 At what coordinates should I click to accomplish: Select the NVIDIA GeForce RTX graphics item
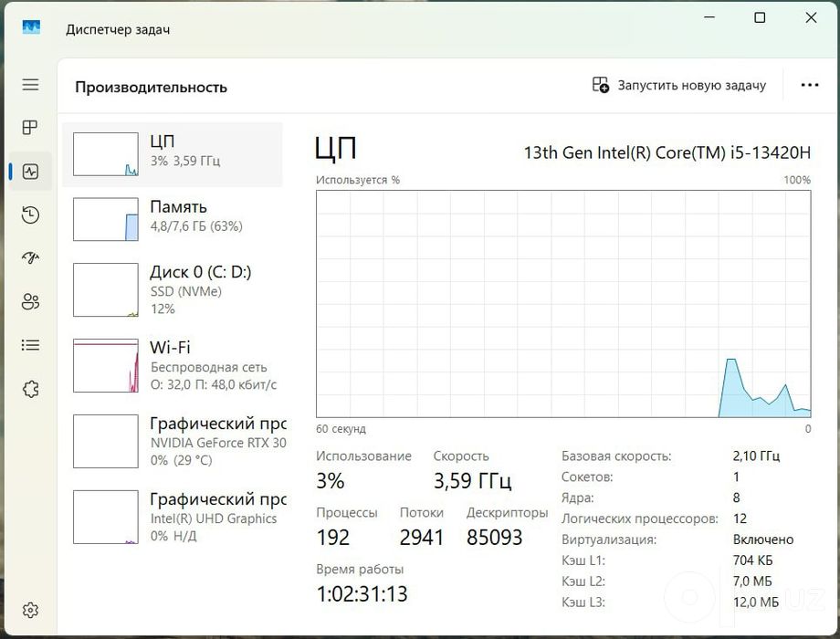[173, 441]
